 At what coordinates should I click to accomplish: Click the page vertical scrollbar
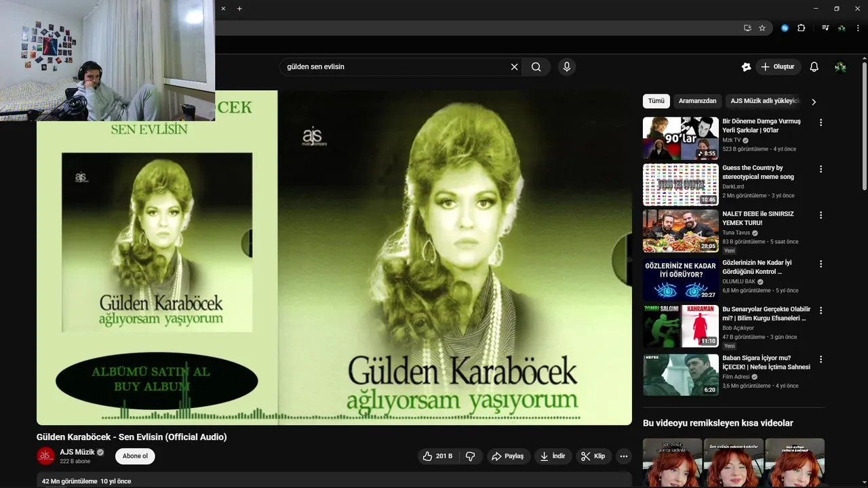pos(865,127)
